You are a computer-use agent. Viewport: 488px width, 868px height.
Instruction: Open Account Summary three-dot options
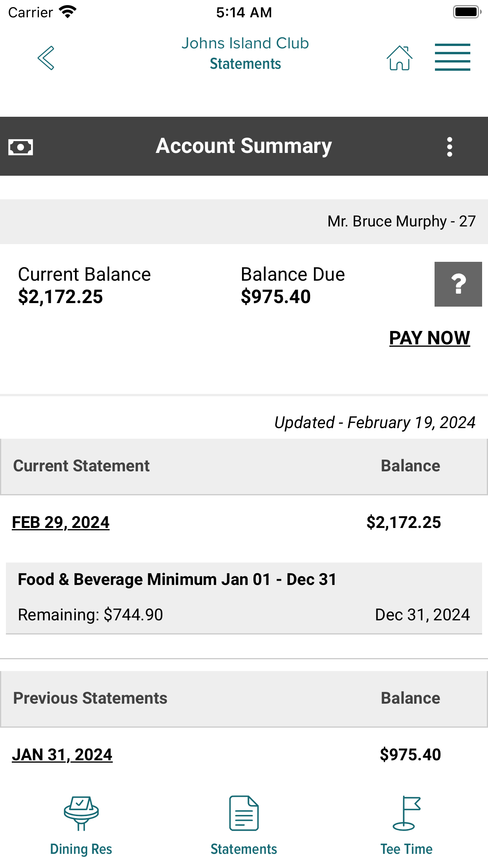tap(449, 147)
